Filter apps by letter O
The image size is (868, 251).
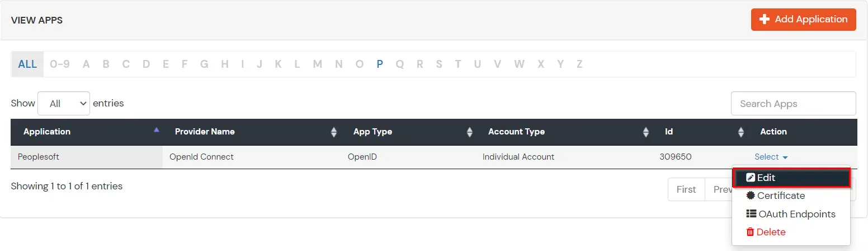tap(360, 64)
